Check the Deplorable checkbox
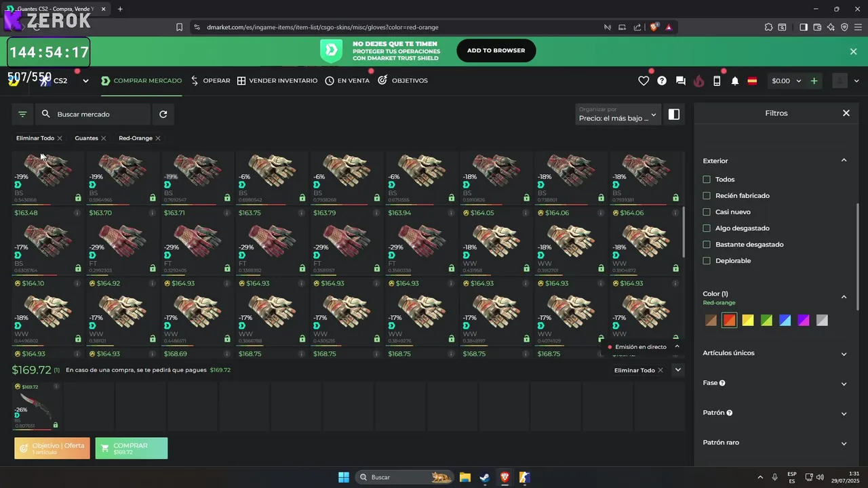Viewport: 868px width, 488px height. (x=707, y=261)
